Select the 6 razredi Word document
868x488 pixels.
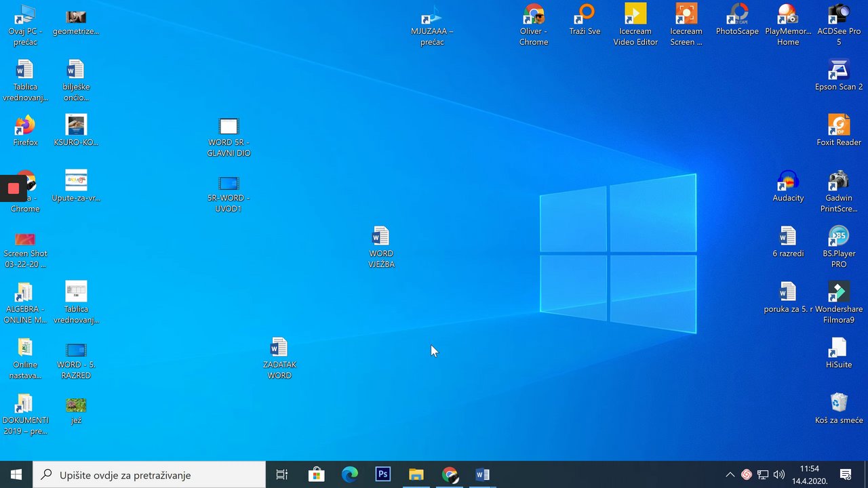[x=788, y=237]
